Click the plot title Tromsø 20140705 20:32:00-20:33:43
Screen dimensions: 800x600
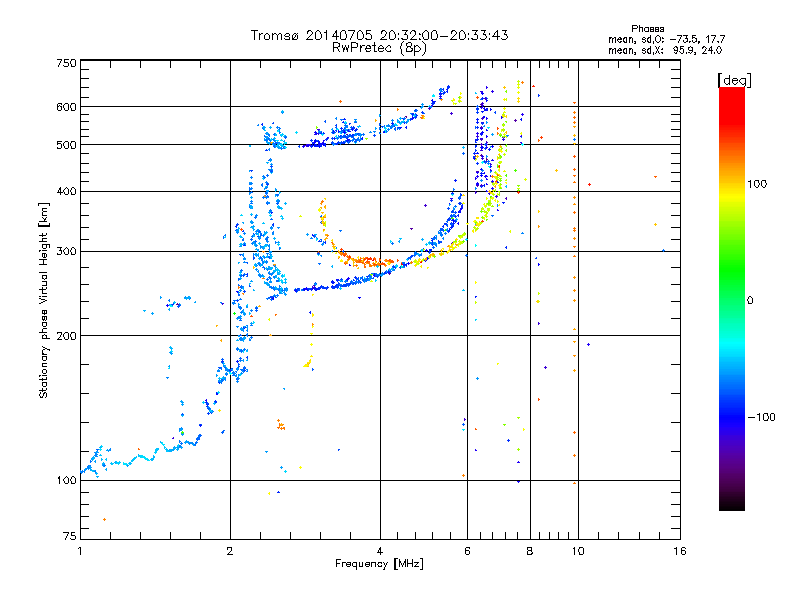[379, 35]
